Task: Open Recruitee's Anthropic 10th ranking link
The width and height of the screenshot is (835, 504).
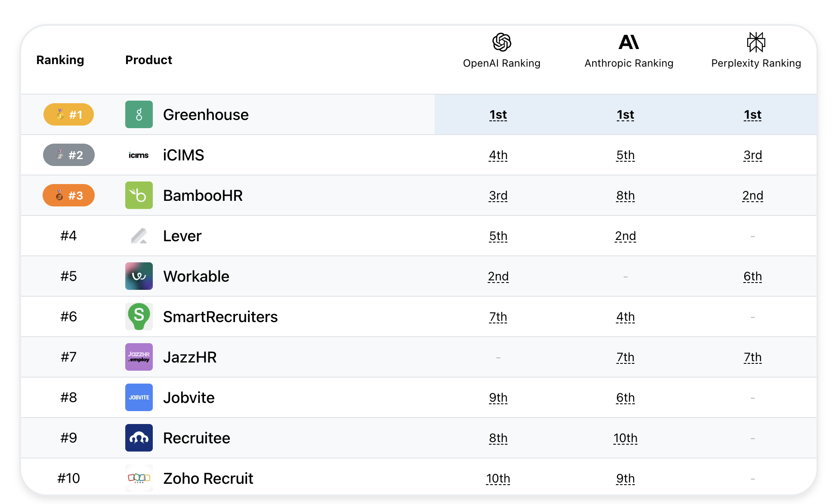Action: click(625, 438)
